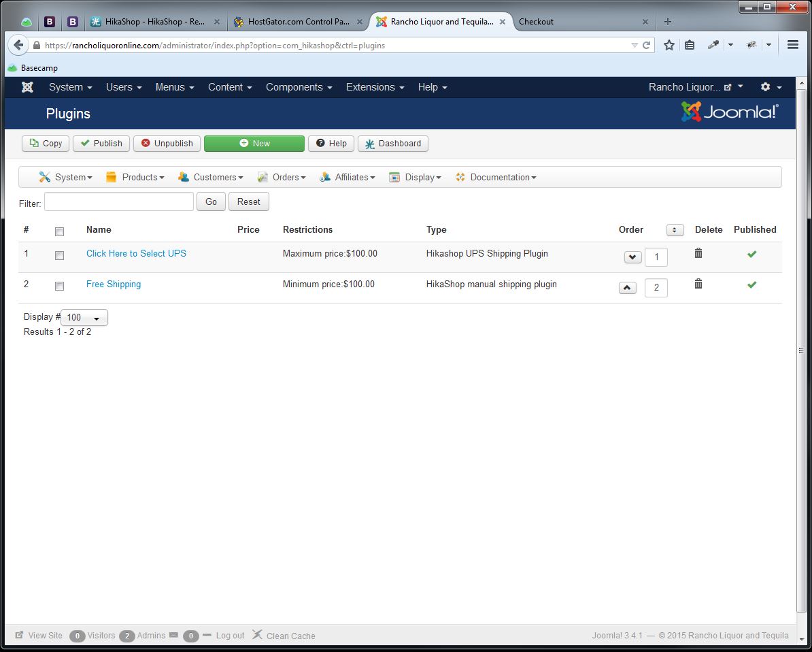Expand the Documentation dropdown menu
The image size is (812, 652).
496,177
